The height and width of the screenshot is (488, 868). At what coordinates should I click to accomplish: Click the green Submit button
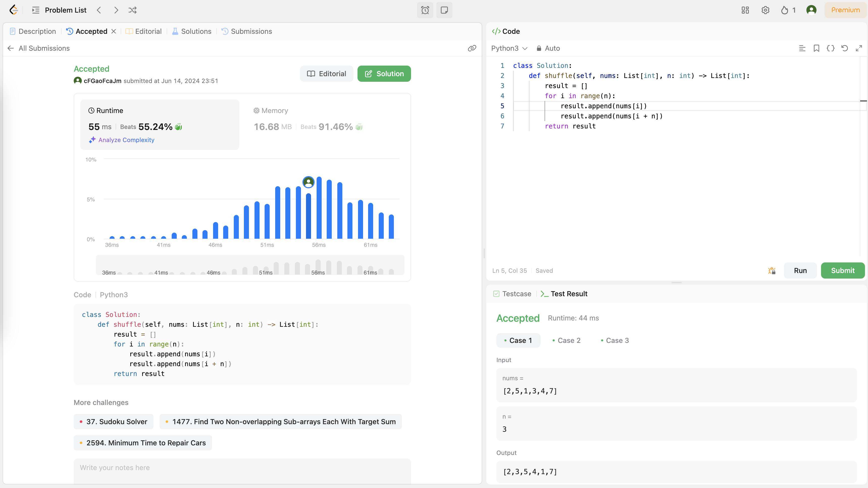[843, 270]
